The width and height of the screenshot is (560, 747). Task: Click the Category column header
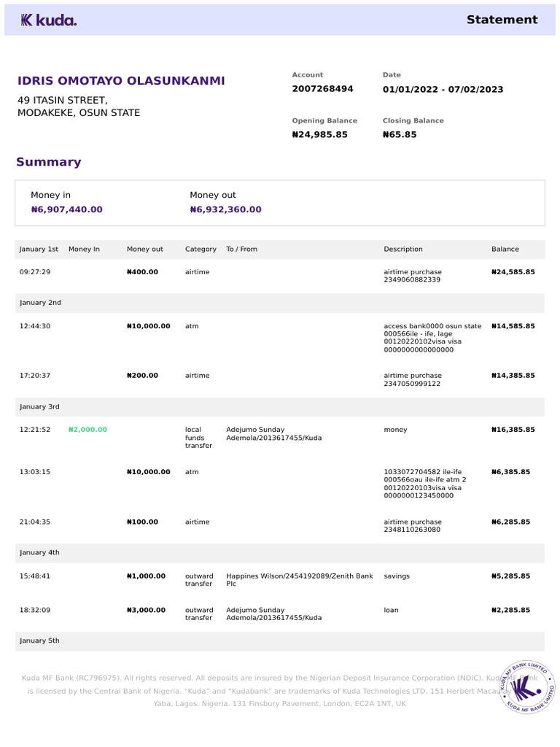pos(201,249)
